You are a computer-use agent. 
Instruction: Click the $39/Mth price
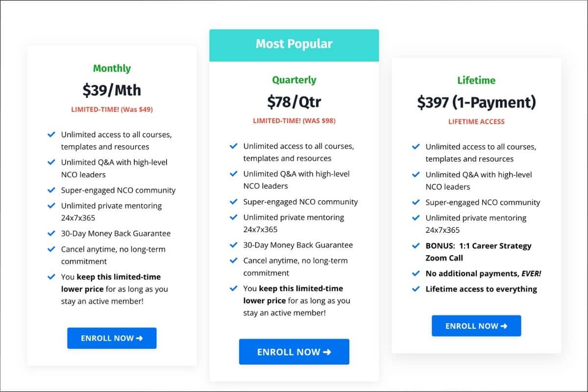click(x=112, y=90)
